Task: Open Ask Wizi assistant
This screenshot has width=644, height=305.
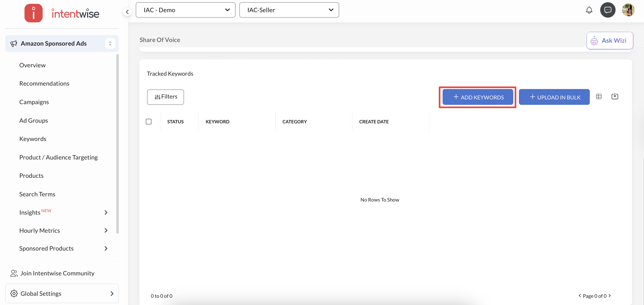Action: pos(609,40)
